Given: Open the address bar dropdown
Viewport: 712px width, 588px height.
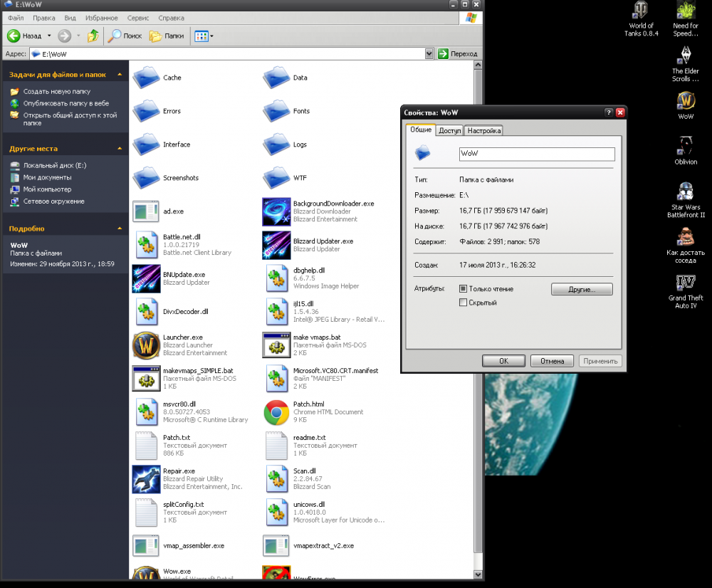Looking at the screenshot, I should coord(429,54).
